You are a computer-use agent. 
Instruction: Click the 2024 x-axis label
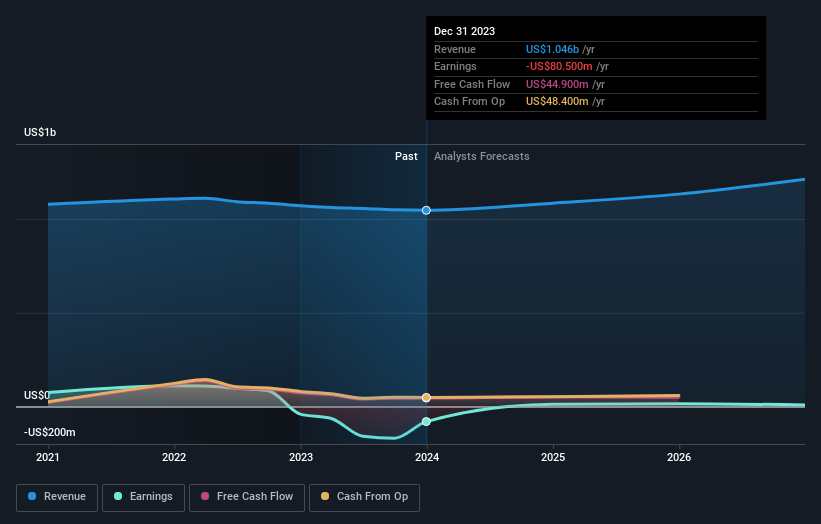(427, 458)
